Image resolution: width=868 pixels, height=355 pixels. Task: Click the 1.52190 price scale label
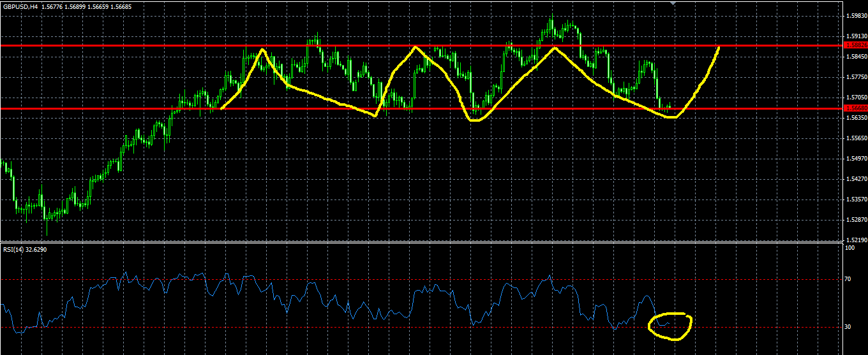tap(856, 240)
